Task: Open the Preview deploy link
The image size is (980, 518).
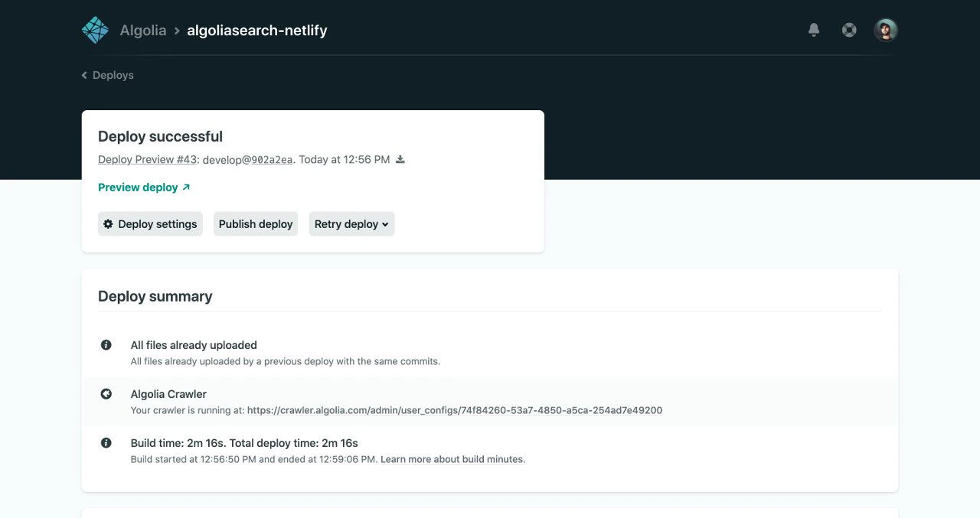Action: [x=144, y=187]
